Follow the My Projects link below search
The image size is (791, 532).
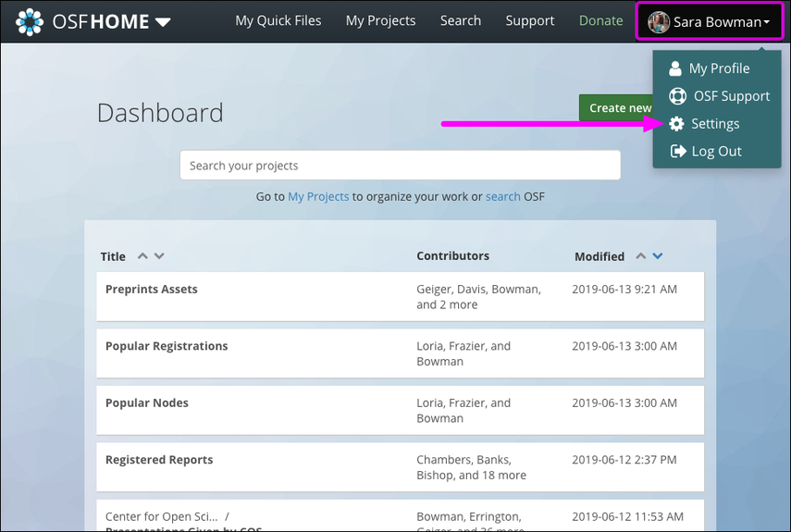click(318, 197)
